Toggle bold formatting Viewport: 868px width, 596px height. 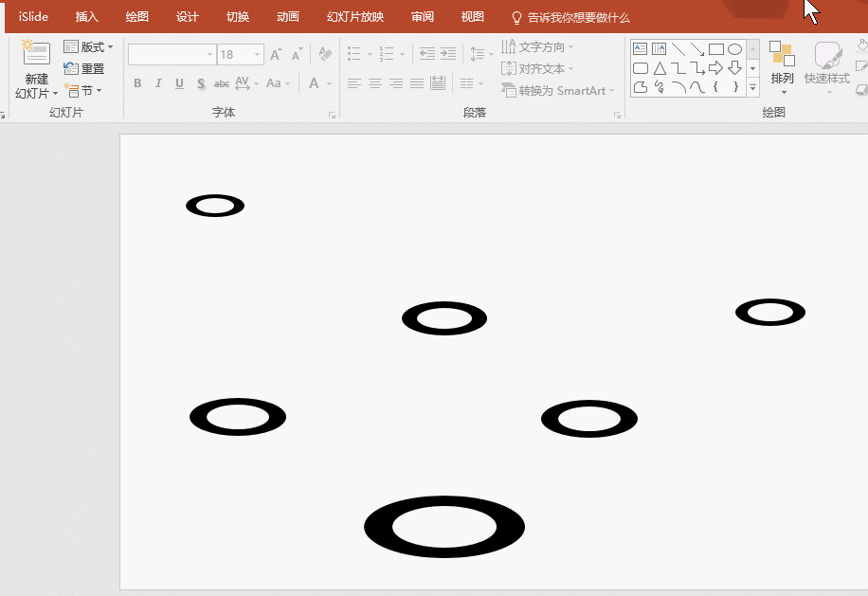point(137,83)
